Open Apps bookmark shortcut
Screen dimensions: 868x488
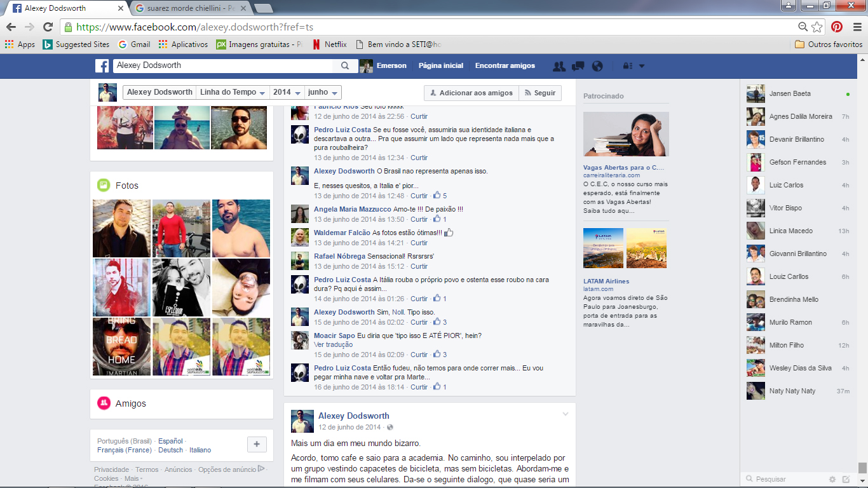tap(20, 44)
